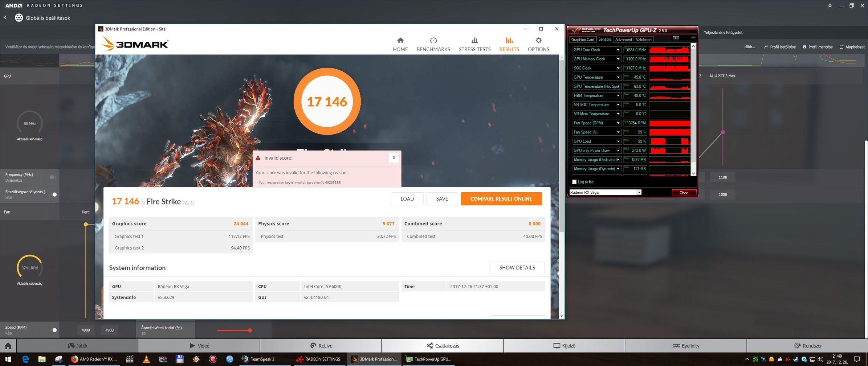Expand HBM Temperature sensor dropdown

pyautogui.click(x=618, y=95)
